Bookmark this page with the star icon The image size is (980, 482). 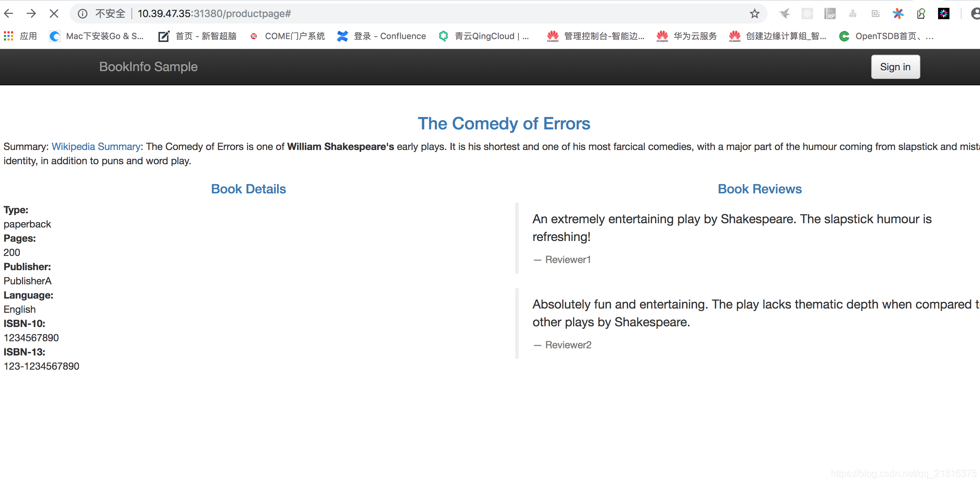click(x=754, y=14)
